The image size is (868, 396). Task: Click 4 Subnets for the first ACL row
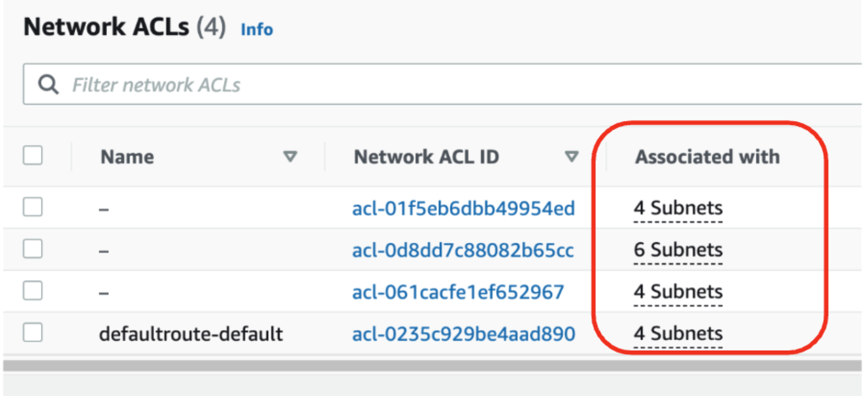click(678, 208)
